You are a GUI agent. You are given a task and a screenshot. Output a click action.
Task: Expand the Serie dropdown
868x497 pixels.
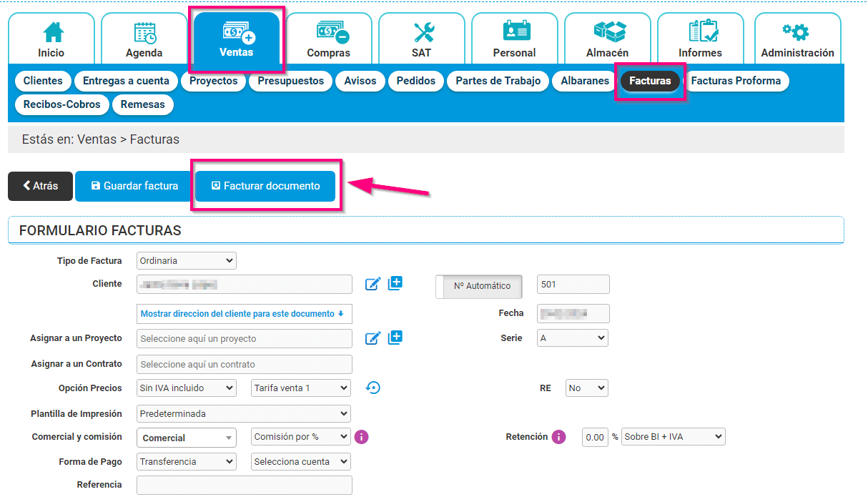point(572,338)
